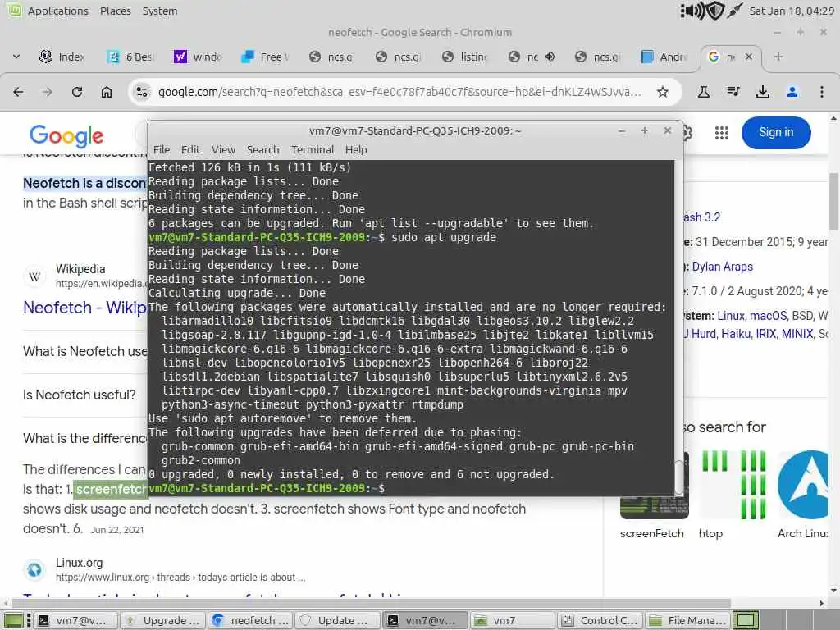The image size is (840, 630).
Task: Click the Chromium address bar URL
Action: coord(399,92)
